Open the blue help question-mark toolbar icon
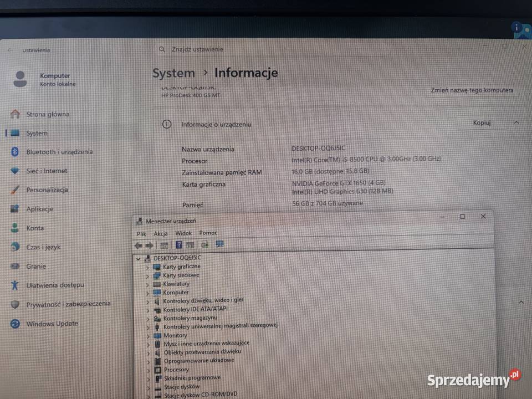532x399 pixels. 179,244
